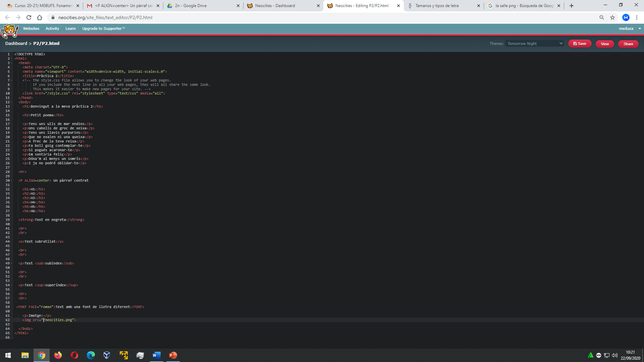Open the Theme dropdown showing Tomorrow Night
644x362 pixels.
pos(535,44)
